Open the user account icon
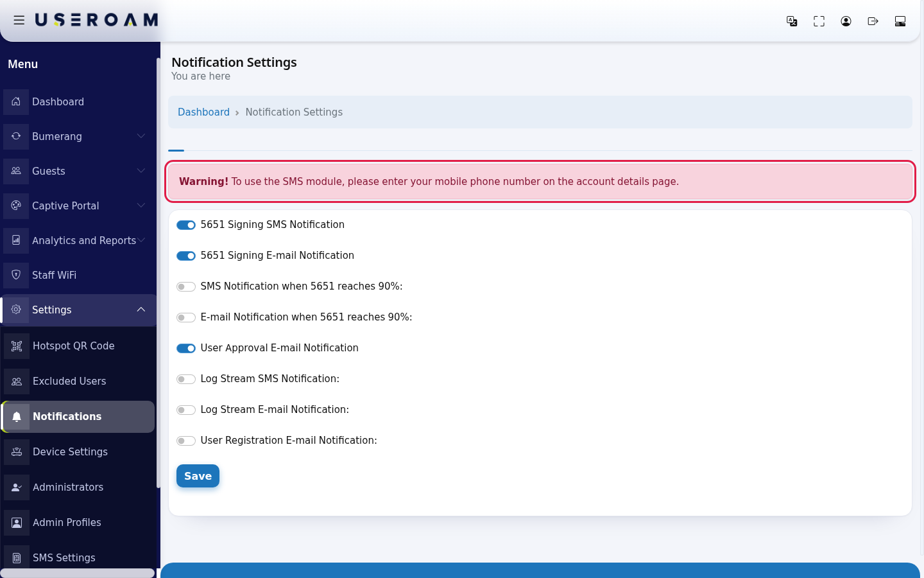 846,21
